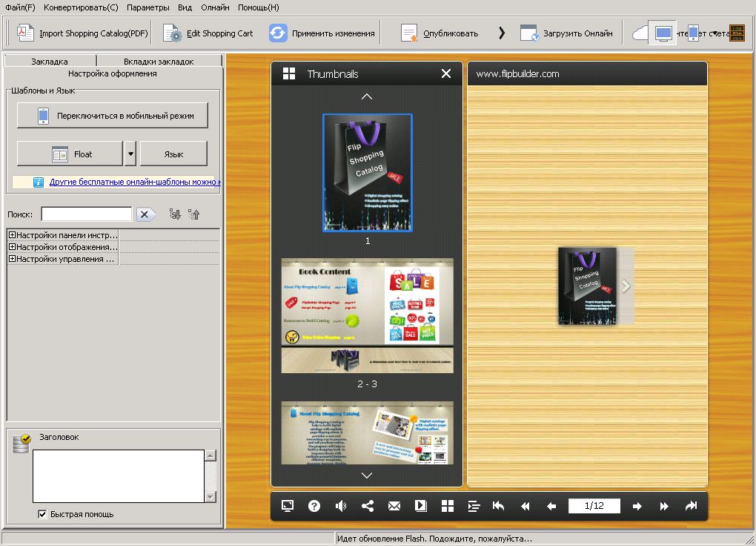
Task: Expand Настройки отображения tree node
Action: tap(13, 247)
